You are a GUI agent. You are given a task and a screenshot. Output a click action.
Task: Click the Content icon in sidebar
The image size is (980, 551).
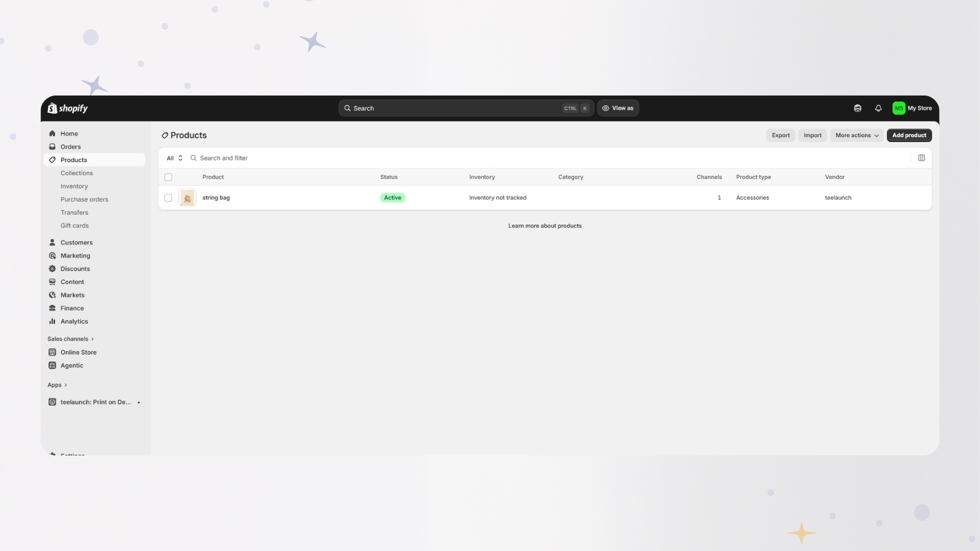52,282
